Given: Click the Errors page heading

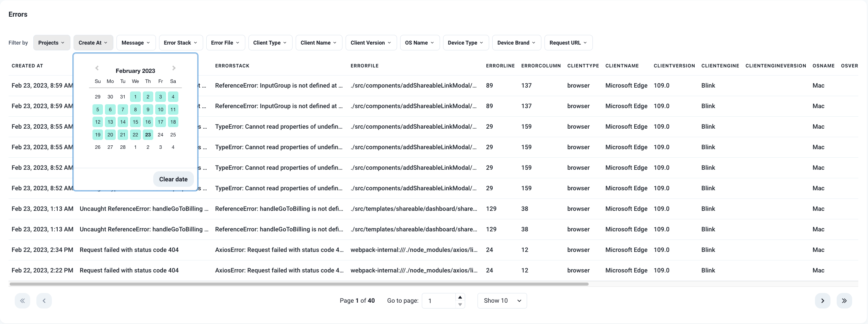Looking at the screenshot, I should click(18, 14).
